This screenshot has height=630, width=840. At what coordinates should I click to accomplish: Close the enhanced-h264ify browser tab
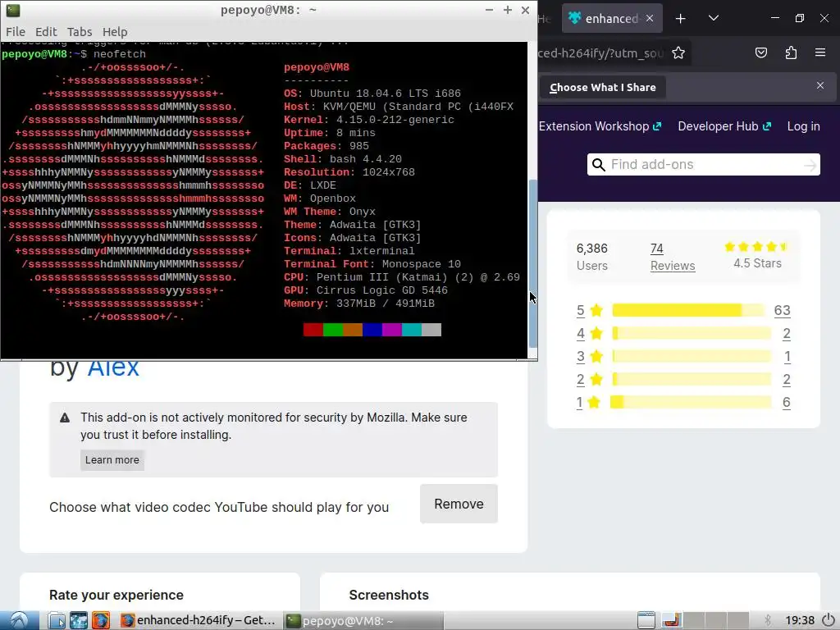650,18
